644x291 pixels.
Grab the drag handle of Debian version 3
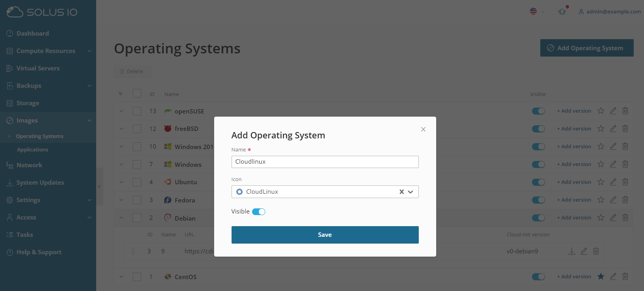pos(133,251)
